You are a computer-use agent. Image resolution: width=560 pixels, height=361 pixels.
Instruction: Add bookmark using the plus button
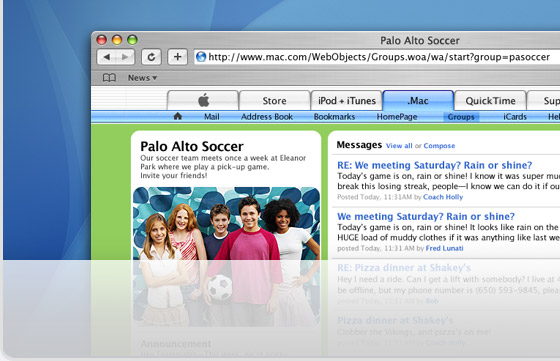178,57
